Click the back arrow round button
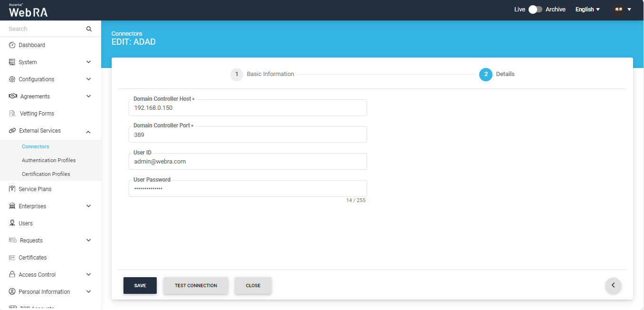Image resolution: width=644 pixels, height=310 pixels. (x=613, y=285)
